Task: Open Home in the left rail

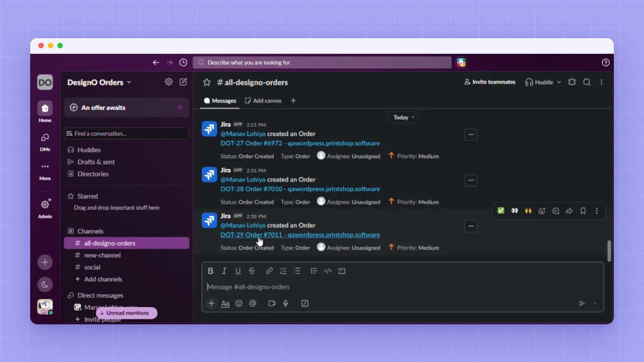Action: click(45, 112)
